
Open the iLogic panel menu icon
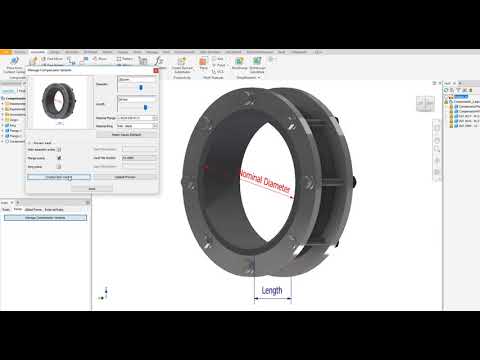click(x=88, y=203)
